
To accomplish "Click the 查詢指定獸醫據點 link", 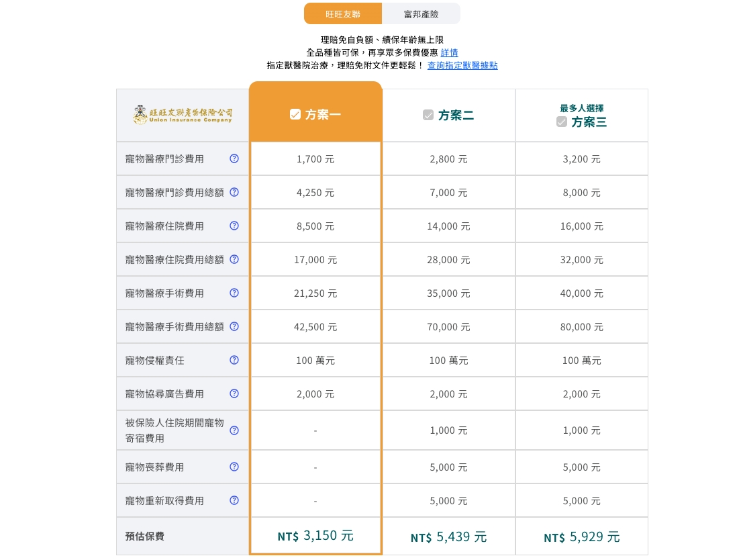I will tap(462, 65).
